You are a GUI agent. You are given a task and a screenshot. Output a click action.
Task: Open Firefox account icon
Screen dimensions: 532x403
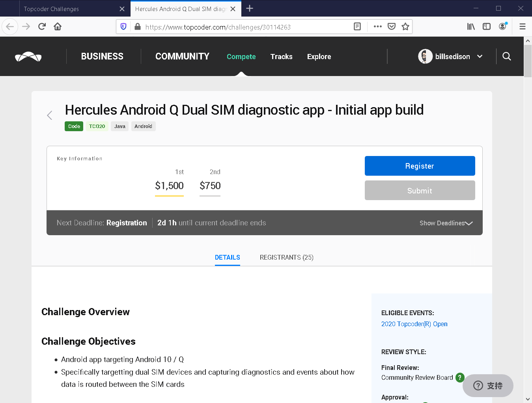(x=503, y=26)
